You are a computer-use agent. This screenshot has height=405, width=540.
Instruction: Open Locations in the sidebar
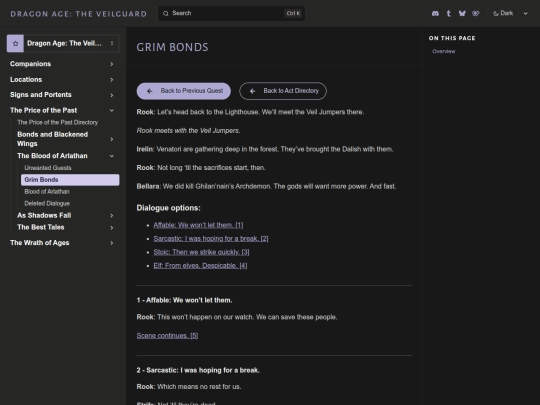pyautogui.click(x=26, y=80)
